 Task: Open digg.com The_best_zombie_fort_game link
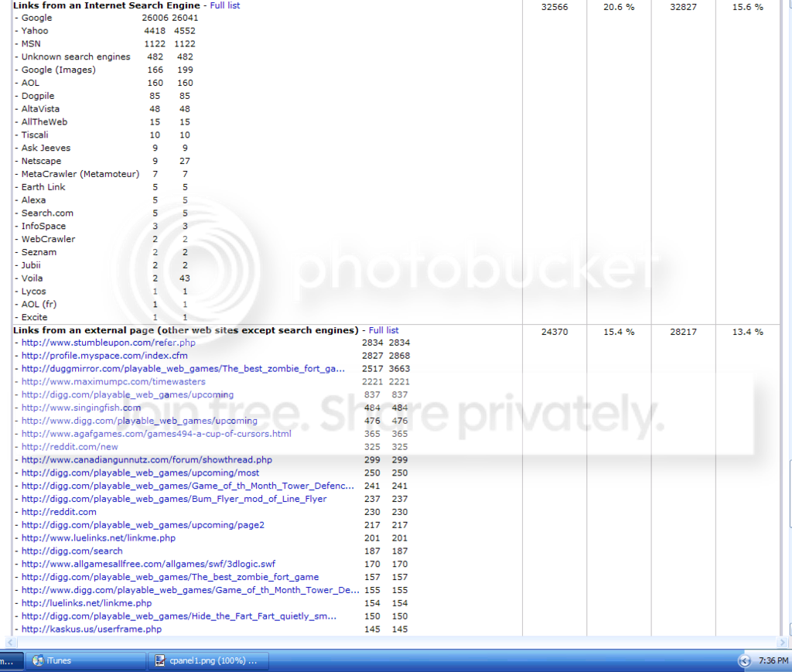point(169,578)
